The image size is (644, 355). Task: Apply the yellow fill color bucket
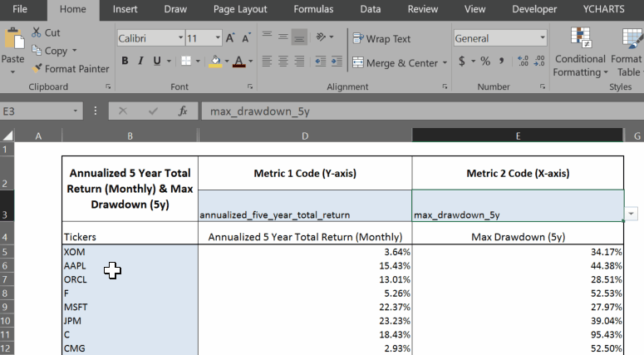coord(215,62)
